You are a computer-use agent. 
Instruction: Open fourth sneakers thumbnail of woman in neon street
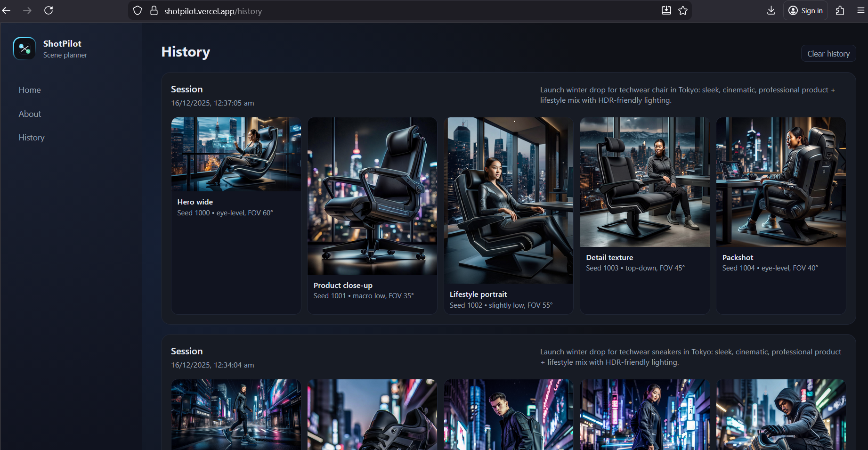click(645, 415)
